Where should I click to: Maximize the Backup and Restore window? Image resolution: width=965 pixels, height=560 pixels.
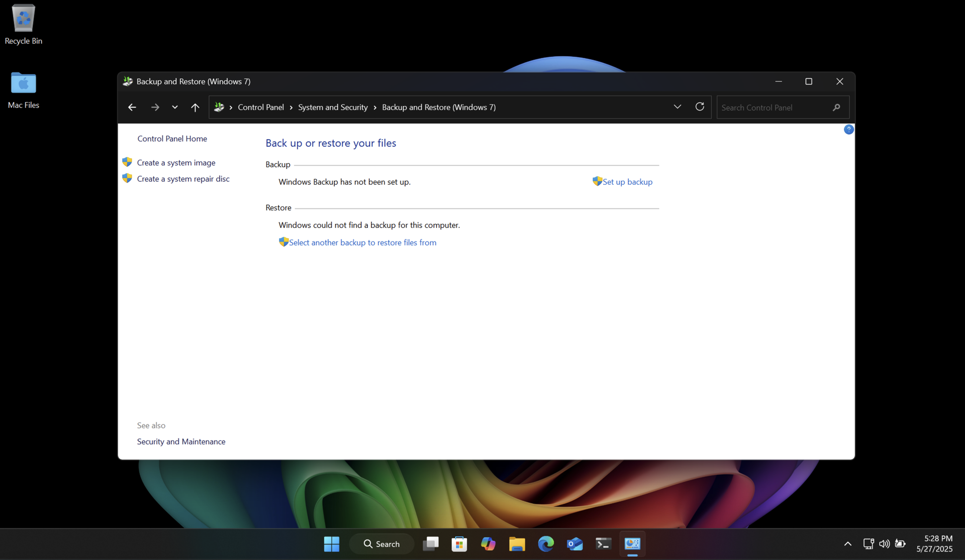tap(809, 81)
